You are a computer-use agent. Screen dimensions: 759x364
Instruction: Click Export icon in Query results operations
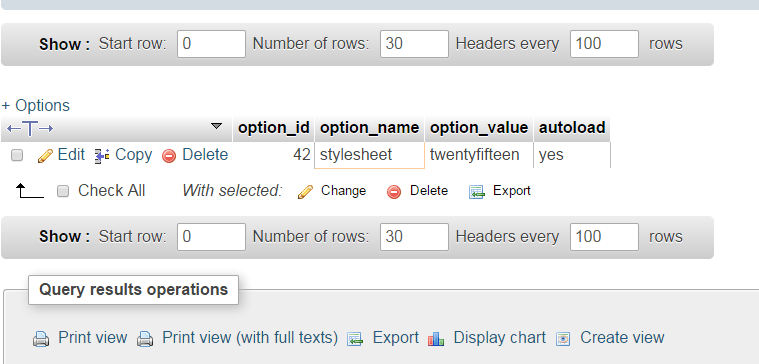[x=355, y=338]
